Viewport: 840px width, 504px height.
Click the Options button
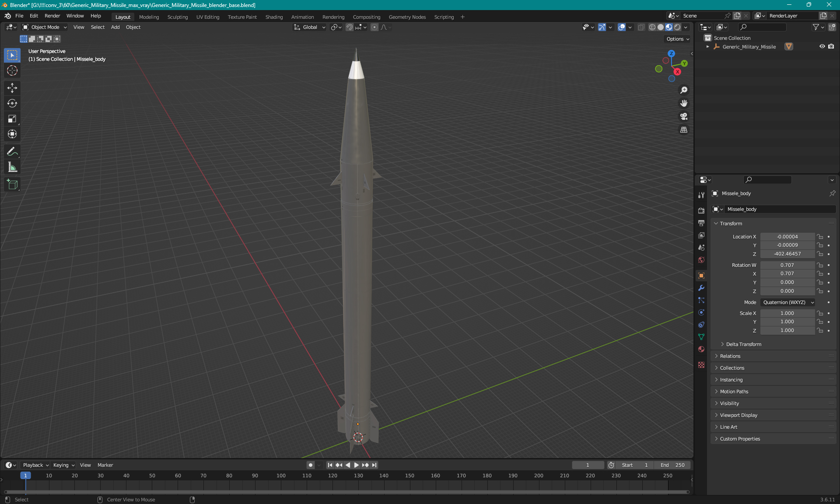677,39
